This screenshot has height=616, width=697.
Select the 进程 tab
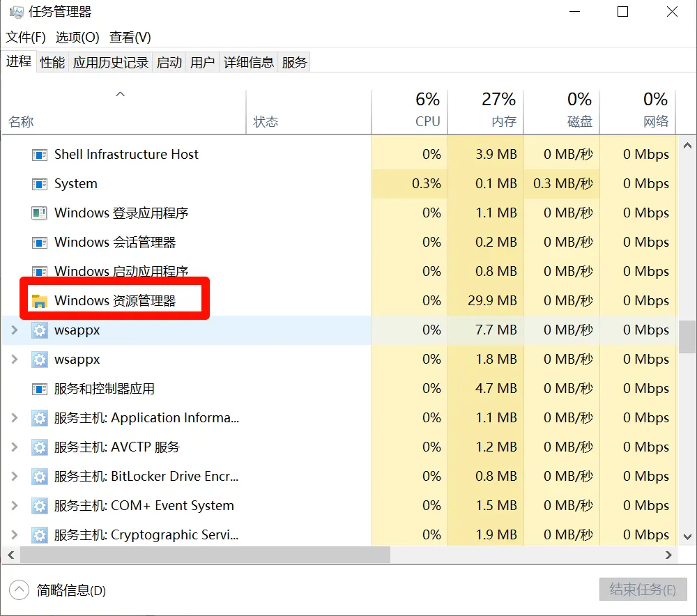(19, 61)
